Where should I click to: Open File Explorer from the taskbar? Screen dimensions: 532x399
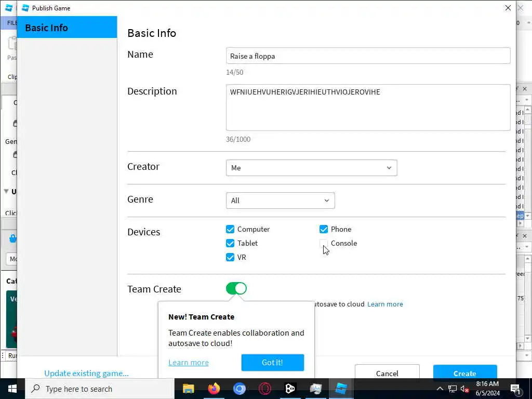(x=188, y=389)
